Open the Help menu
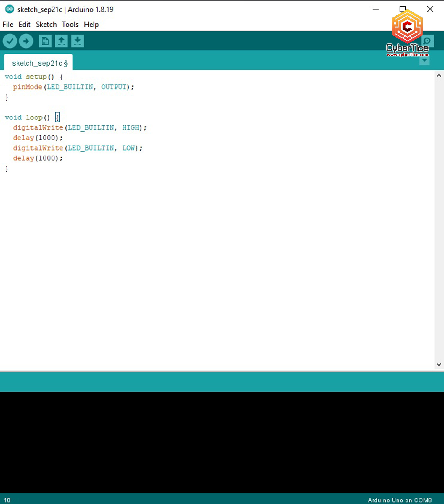The height and width of the screenshot is (504, 444). (x=91, y=25)
